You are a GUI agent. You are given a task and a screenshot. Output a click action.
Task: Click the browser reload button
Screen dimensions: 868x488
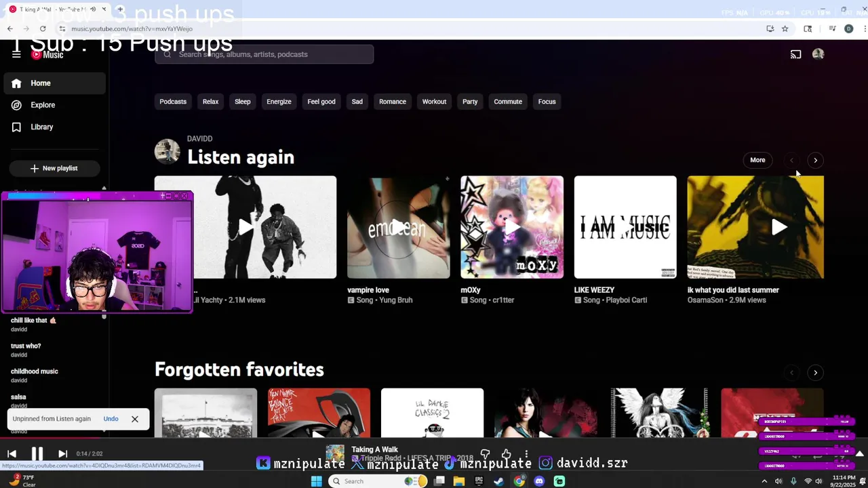(x=43, y=28)
